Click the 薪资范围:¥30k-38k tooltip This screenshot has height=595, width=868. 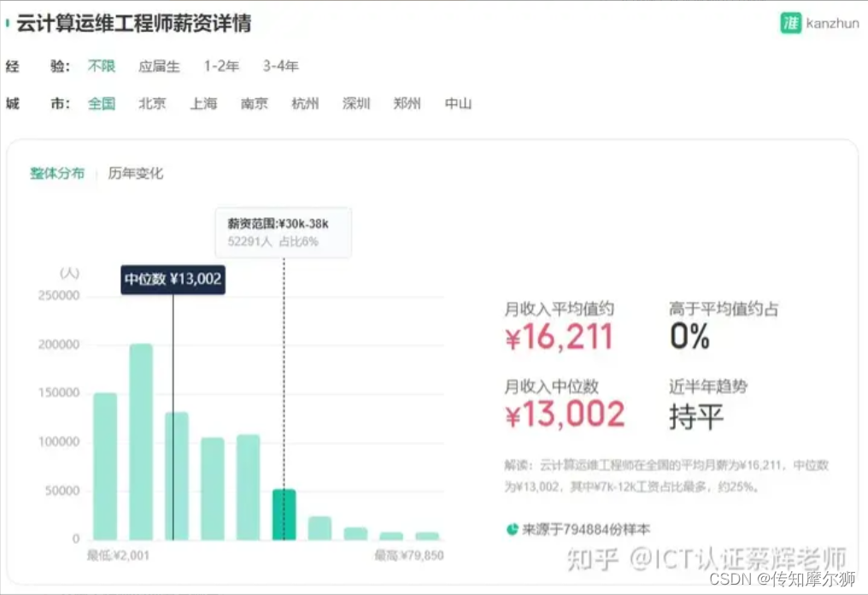tap(284, 233)
